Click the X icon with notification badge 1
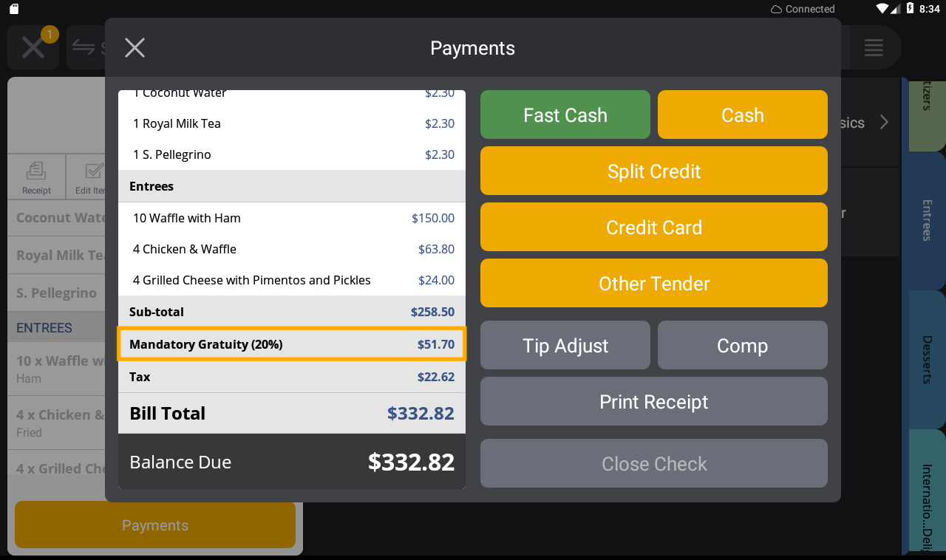This screenshot has width=946, height=560. (33, 47)
